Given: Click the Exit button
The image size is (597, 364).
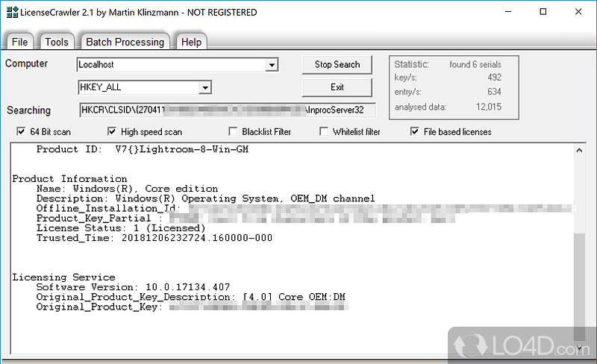Looking at the screenshot, I should pyautogui.click(x=337, y=87).
